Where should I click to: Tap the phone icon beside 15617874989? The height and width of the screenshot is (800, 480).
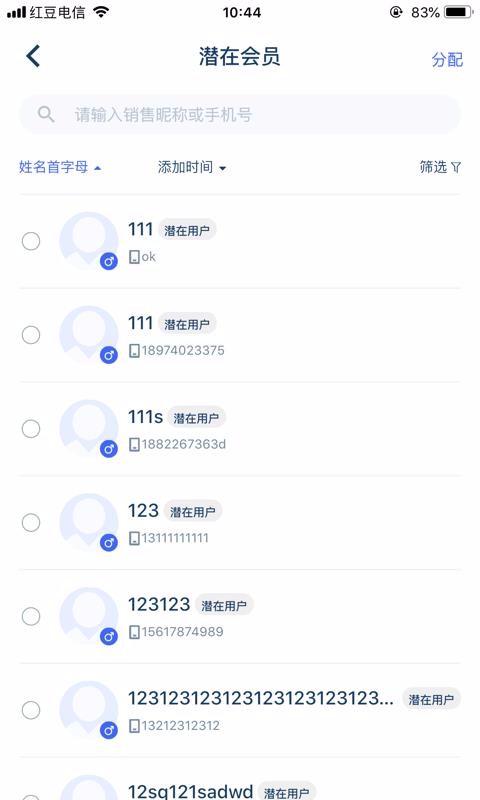pos(134,633)
